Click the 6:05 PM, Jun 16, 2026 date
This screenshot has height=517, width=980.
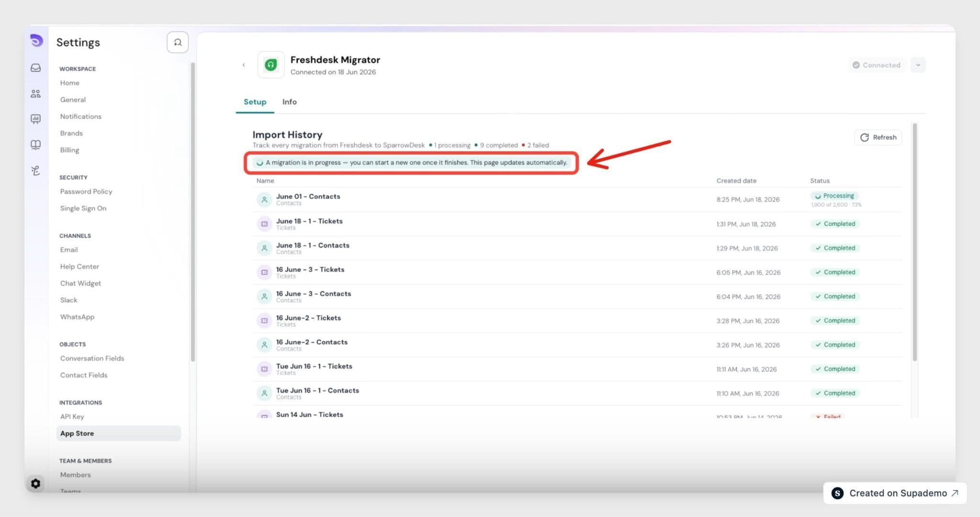(x=748, y=272)
